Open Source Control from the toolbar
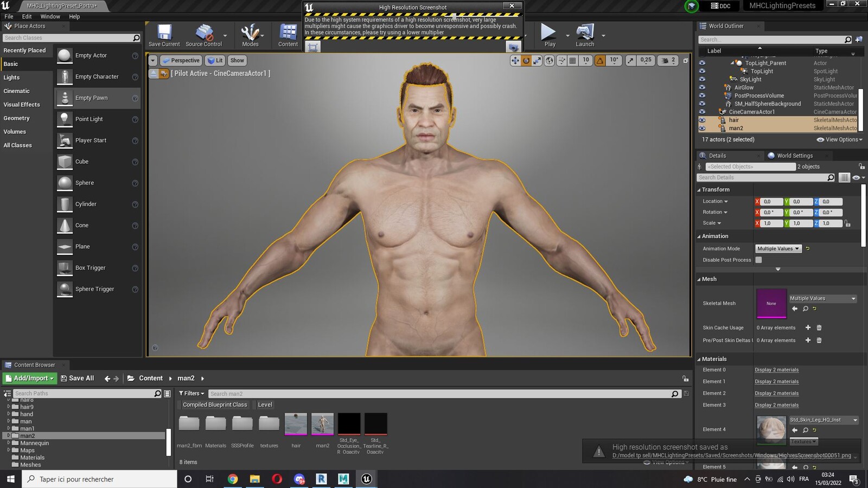This screenshot has height=488, width=868. (203, 36)
